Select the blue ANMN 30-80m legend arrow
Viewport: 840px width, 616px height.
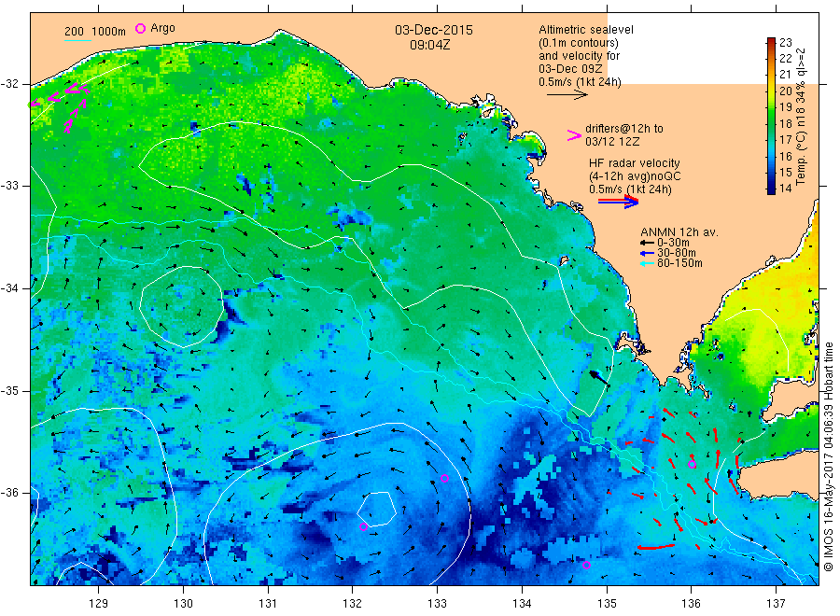pyautogui.click(x=647, y=253)
